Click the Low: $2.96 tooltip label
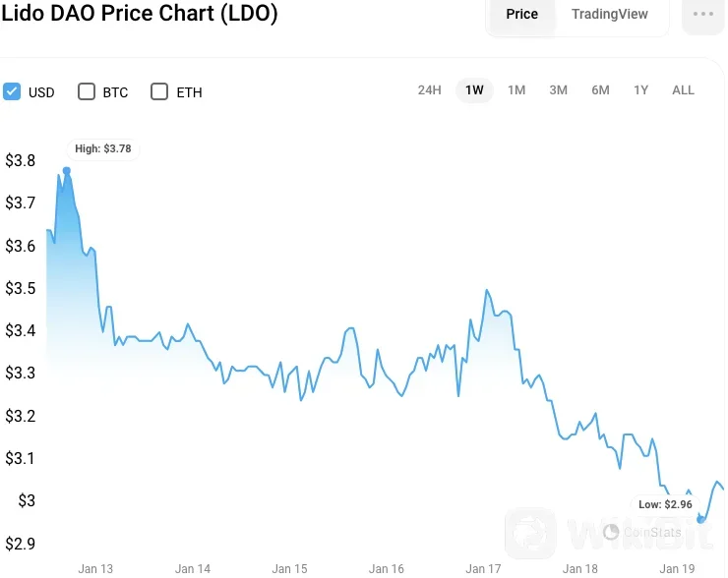This screenshot has width=728, height=578. [665, 504]
